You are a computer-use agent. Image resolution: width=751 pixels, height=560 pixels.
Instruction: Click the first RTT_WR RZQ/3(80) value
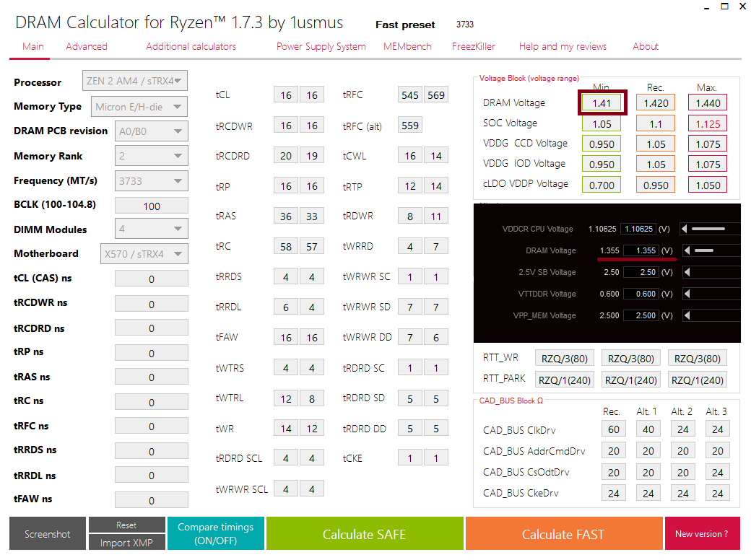tap(564, 359)
